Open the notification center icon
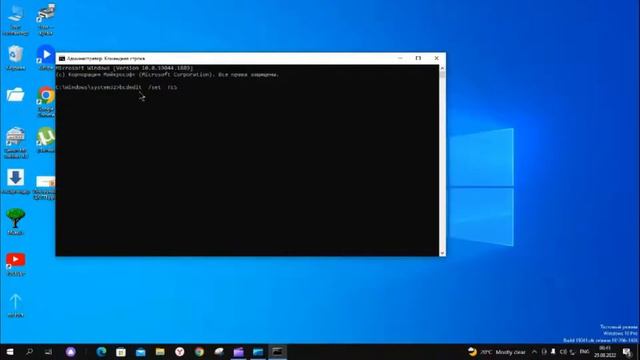The width and height of the screenshot is (640, 360). pyautogui.click(x=627, y=352)
